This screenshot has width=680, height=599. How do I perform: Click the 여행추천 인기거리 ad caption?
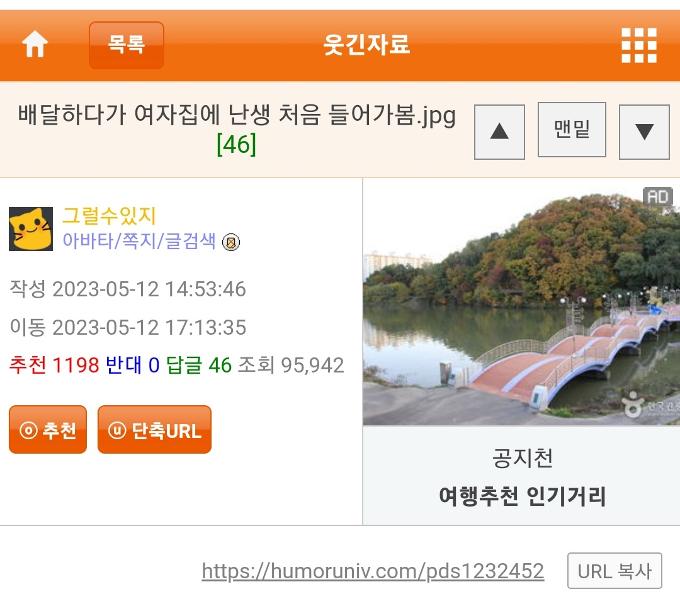point(522,496)
